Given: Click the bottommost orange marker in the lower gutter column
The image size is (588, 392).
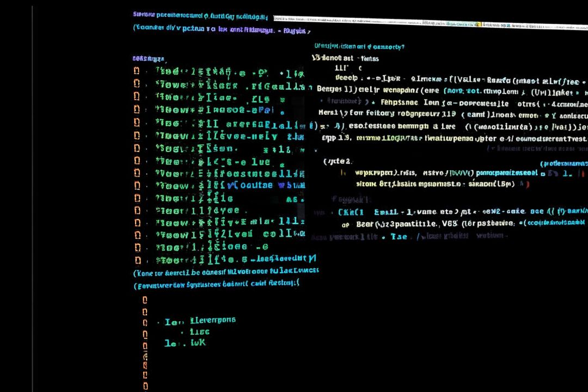Looking at the screenshot, I should (145, 385).
